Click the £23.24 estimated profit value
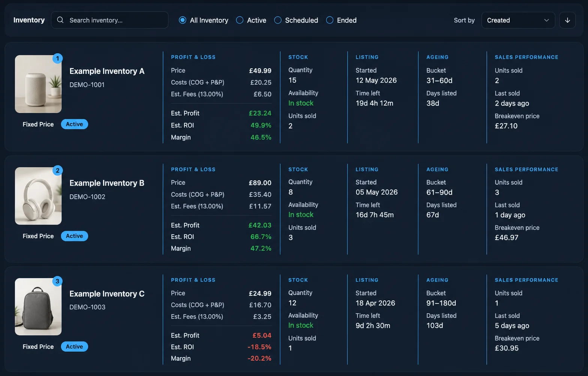The width and height of the screenshot is (588, 376). [x=260, y=113]
